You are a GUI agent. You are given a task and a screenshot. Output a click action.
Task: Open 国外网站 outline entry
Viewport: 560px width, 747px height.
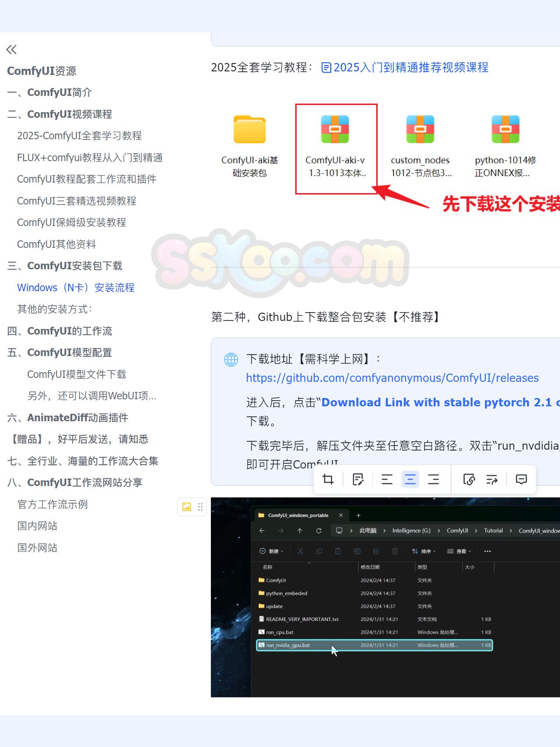(37, 548)
